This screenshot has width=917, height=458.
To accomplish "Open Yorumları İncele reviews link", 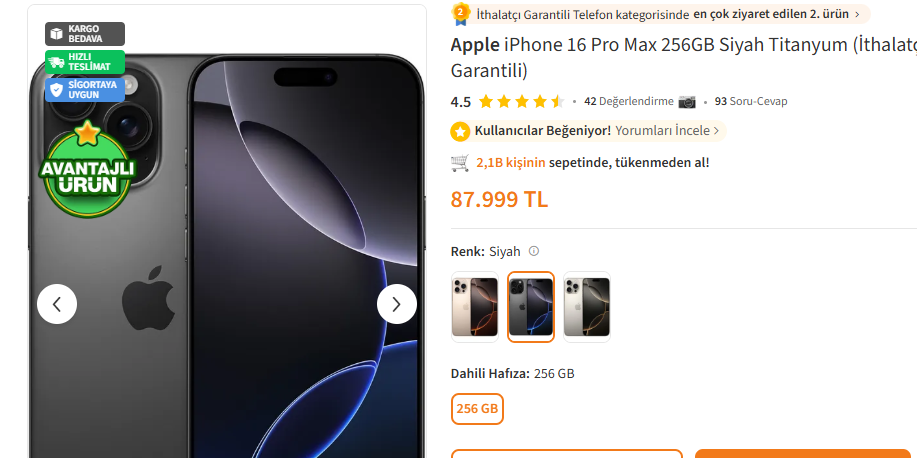I will (667, 130).
